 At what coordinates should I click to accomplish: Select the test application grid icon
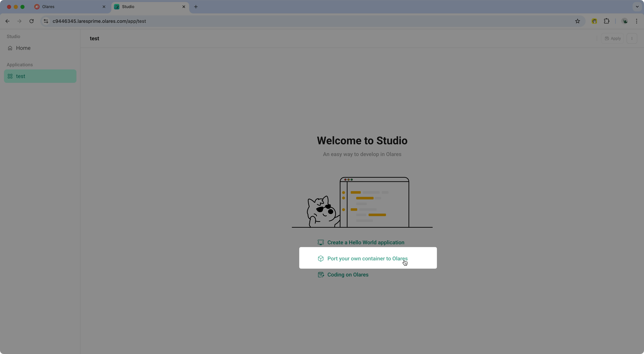tap(10, 76)
